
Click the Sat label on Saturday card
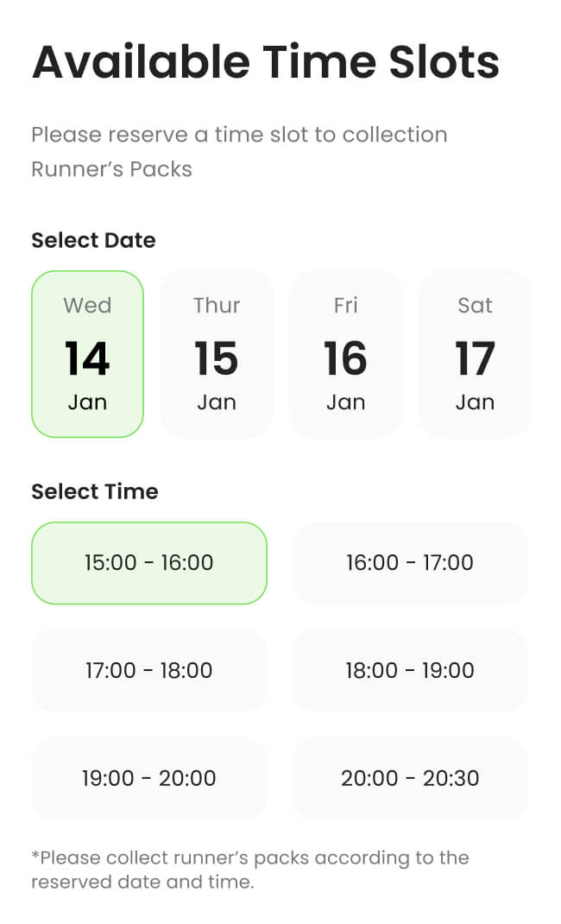475,305
